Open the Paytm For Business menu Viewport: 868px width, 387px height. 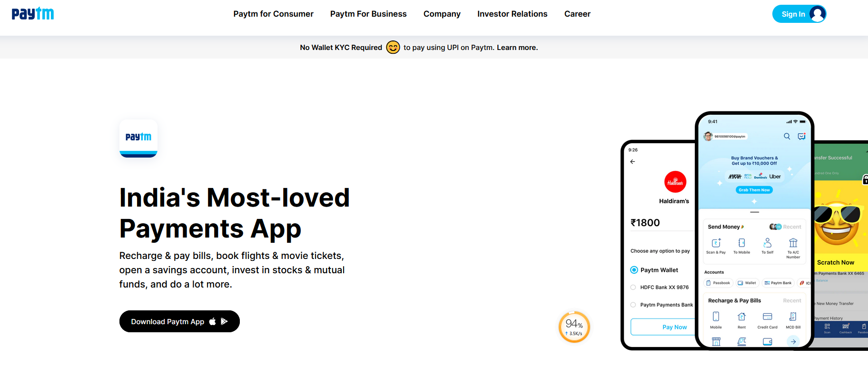tap(368, 14)
